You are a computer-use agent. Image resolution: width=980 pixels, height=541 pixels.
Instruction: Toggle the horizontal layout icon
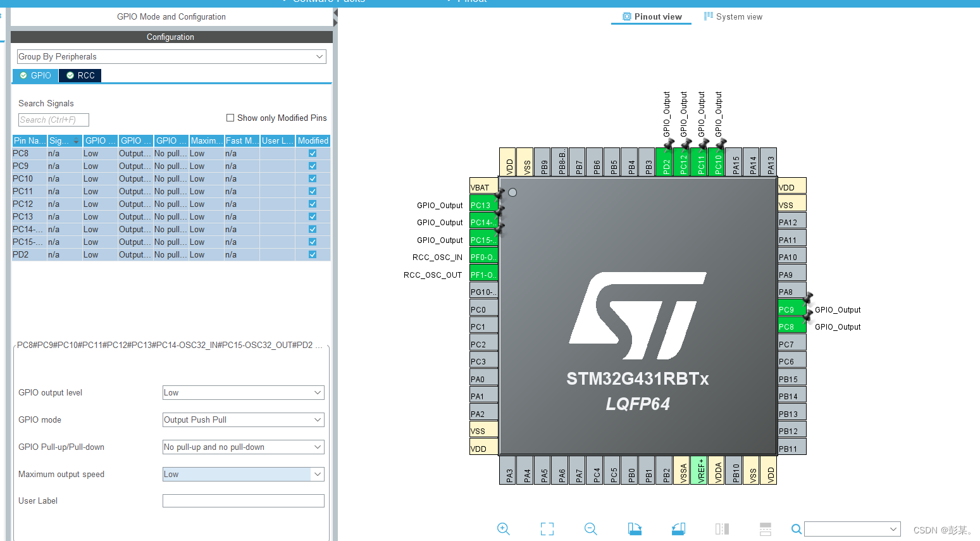tap(766, 529)
